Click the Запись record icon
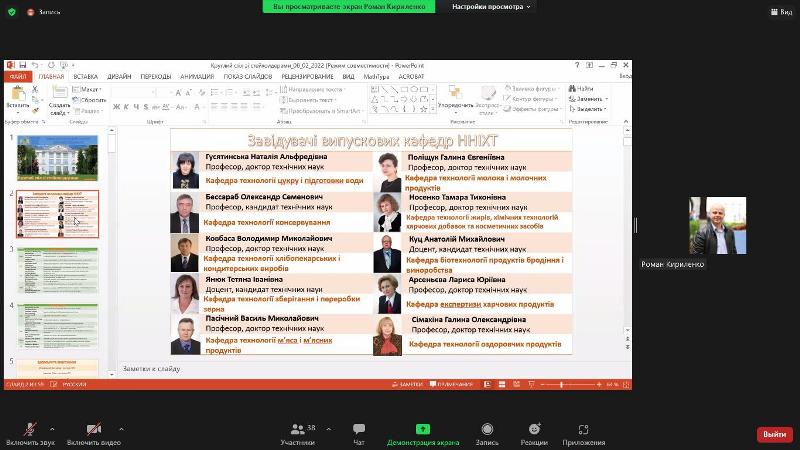The image size is (800, 450). coord(487,429)
